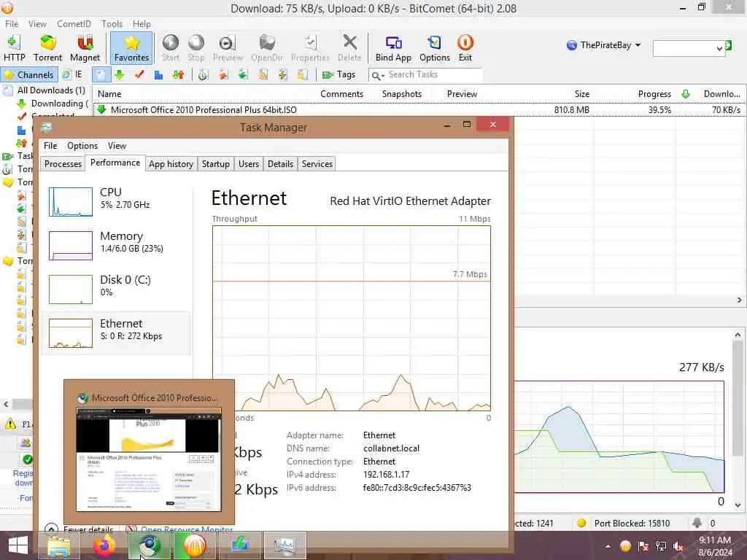Viewport: 747px width, 560px height.
Task: Sort tasks by Size column header
Action: click(x=581, y=94)
